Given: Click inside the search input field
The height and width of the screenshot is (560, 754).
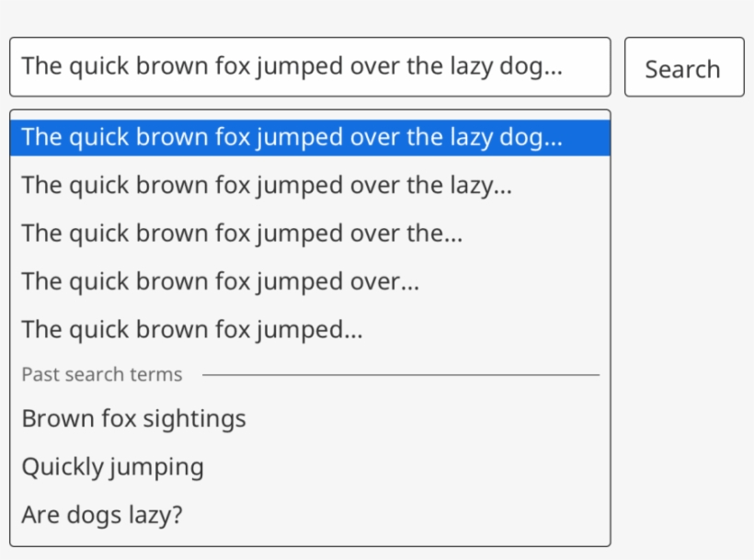Looking at the screenshot, I should tap(309, 66).
